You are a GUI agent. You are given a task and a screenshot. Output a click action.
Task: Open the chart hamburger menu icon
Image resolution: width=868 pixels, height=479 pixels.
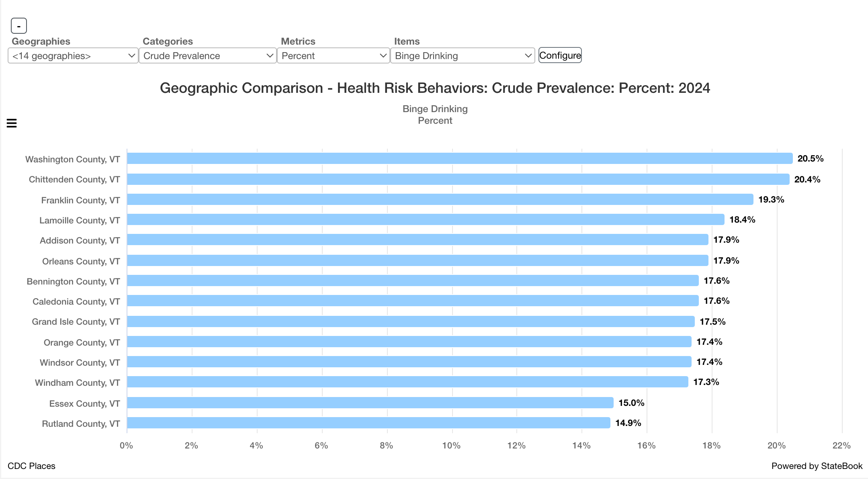(x=12, y=123)
